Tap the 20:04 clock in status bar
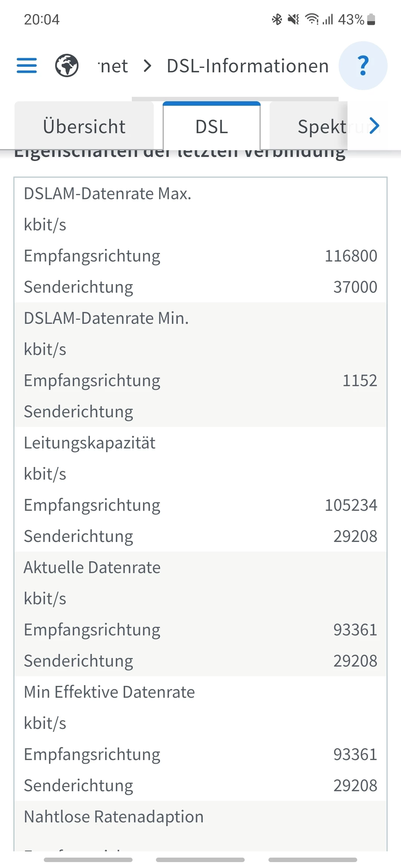The height and width of the screenshot is (868, 401). [42, 19]
